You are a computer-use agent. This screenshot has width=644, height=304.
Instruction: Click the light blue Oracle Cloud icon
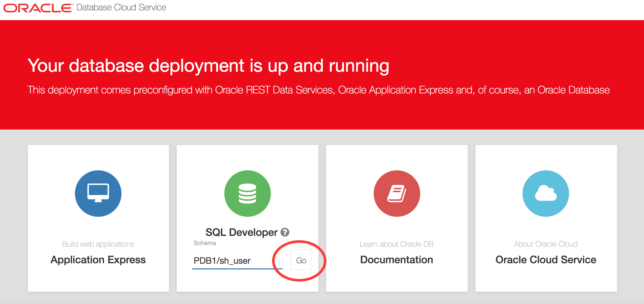pyautogui.click(x=546, y=193)
